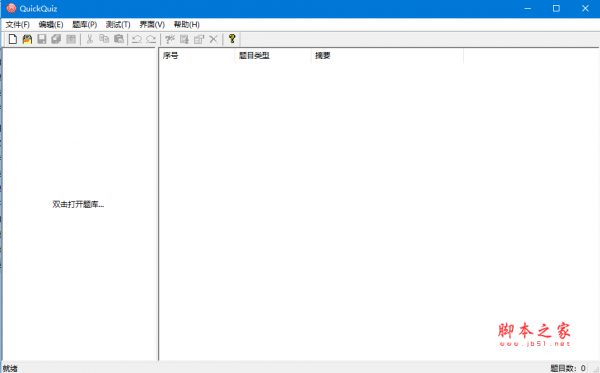This screenshot has width=600, height=373.
Task: Open the 编辑(E) menu
Action: pyautogui.click(x=51, y=24)
